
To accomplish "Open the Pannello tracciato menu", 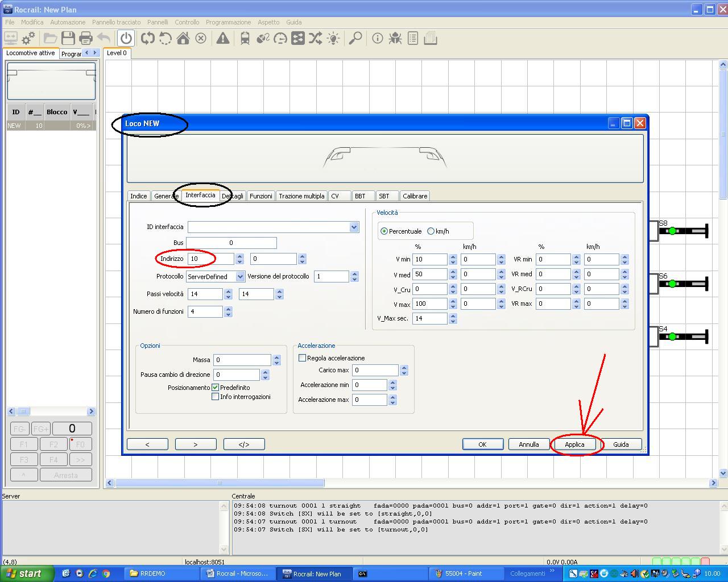I will (116, 22).
